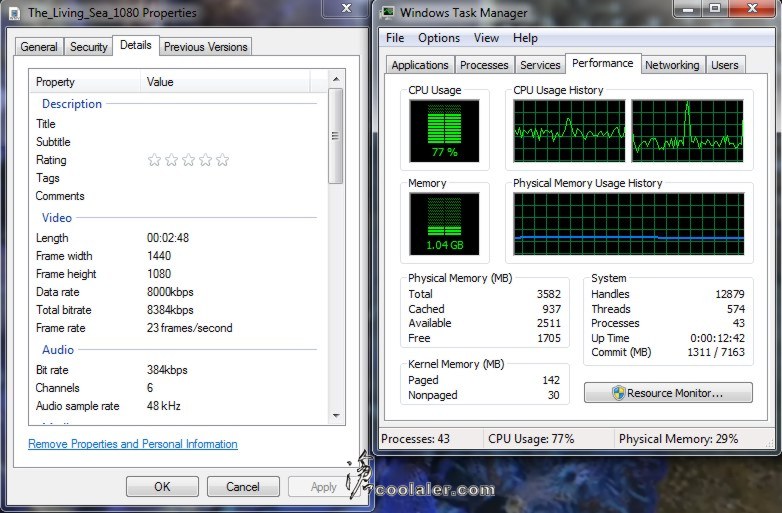
Task: Switch to the Security tab
Action: 88,47
